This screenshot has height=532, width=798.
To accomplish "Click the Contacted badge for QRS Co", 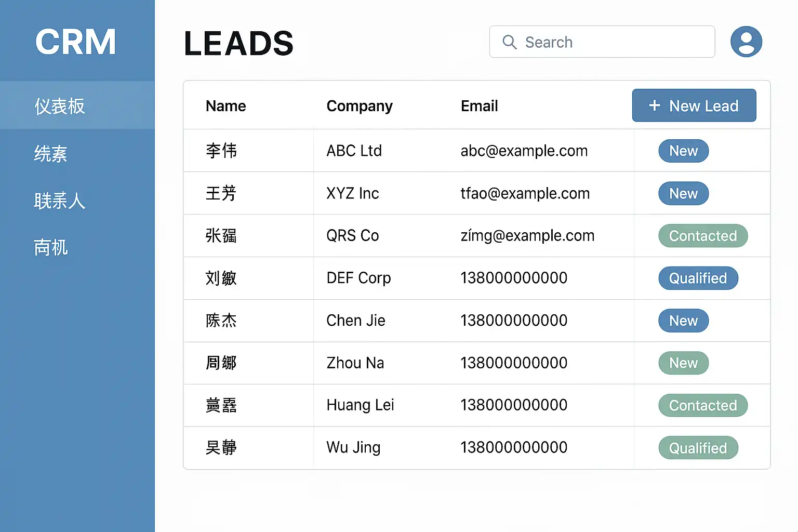I will [703, 236].
